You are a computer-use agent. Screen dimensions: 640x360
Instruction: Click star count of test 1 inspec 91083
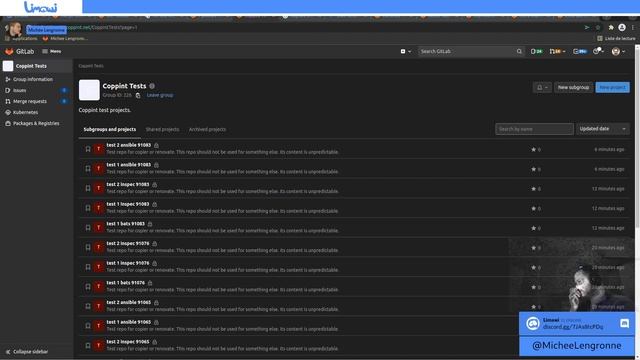coord(536,208)
